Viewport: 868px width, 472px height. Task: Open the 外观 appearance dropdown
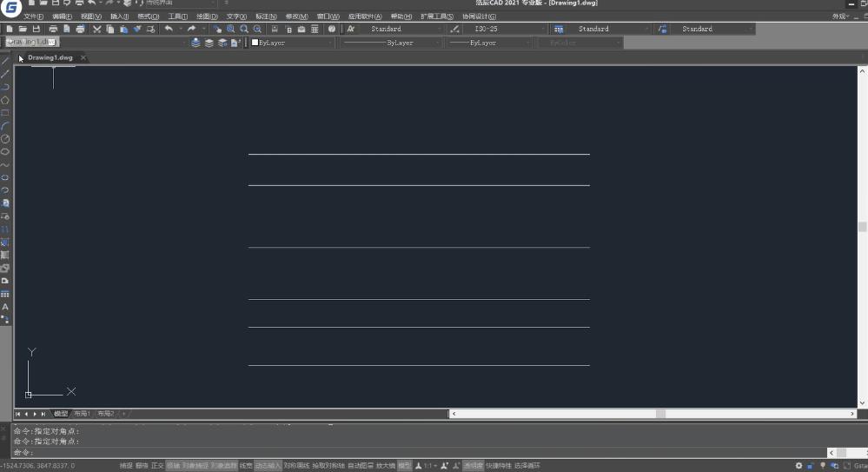point(840,17)
